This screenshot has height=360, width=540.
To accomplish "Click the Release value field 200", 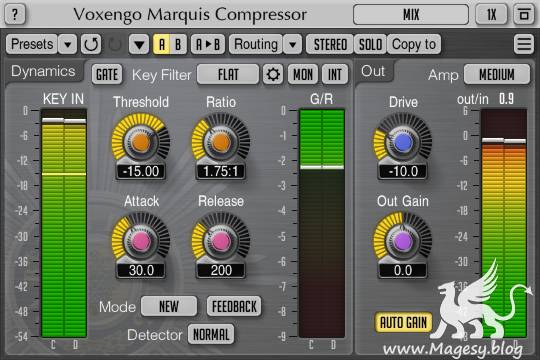I will tap(220, 270).
